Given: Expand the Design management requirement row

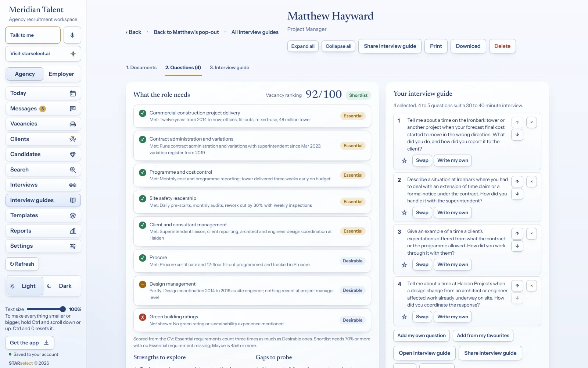Looking at the screenshot, I should (252, 291).
